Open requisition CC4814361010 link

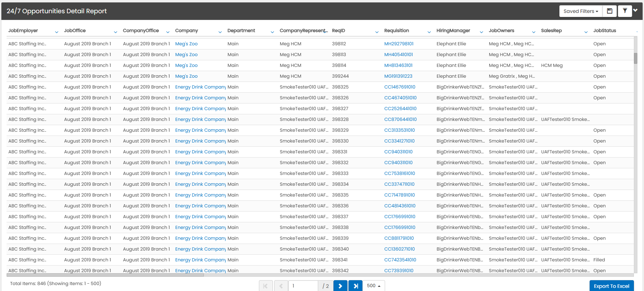tap(400, 206)
